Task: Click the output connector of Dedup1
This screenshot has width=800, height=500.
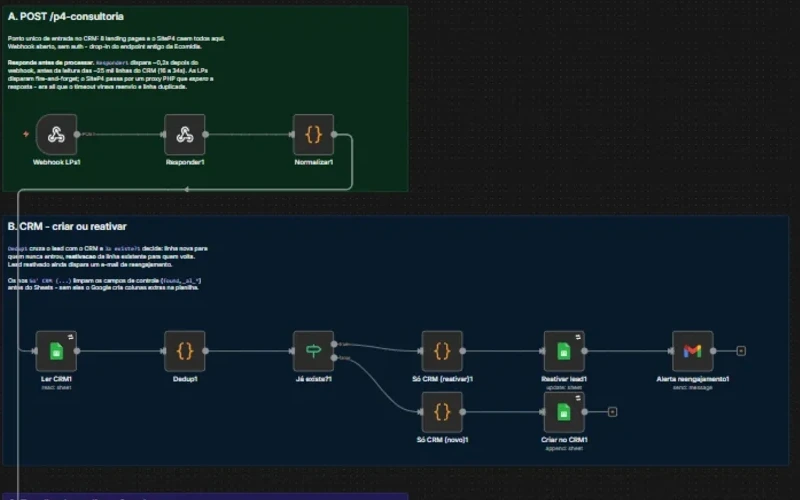Action: click(206, 351)
